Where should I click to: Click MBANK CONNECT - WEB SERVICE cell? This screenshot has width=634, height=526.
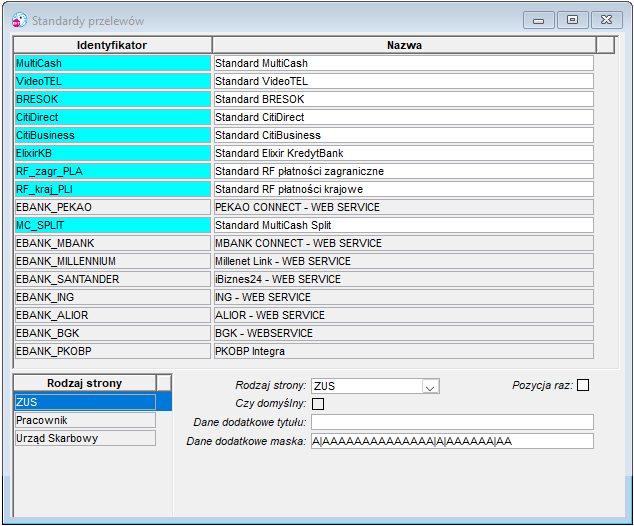click(x=404, y=243)
